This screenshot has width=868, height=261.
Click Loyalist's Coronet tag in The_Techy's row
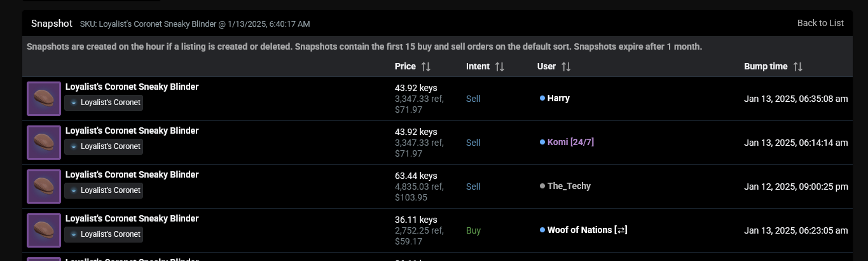tap(104, 190)
